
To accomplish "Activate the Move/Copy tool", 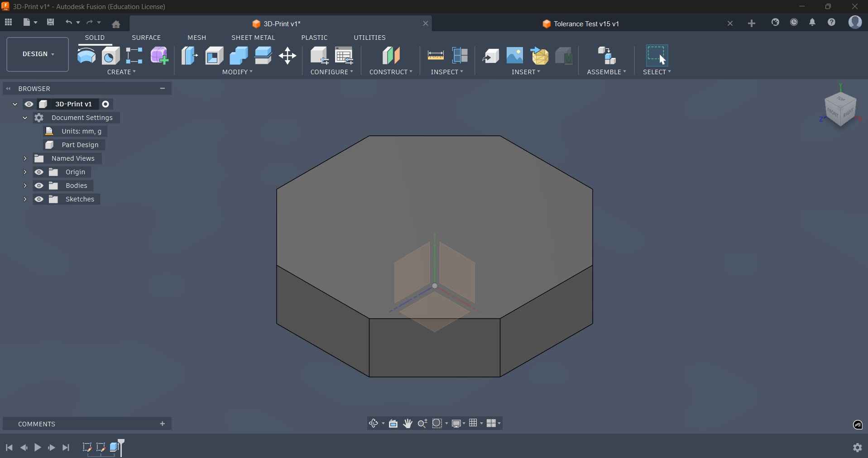I will pyautogui.click(x=288, y=56).
